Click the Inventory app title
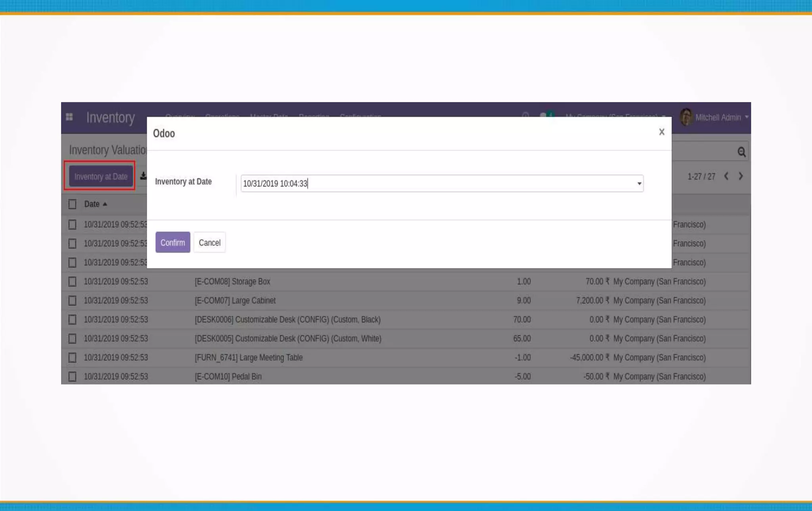 [110, 118]
